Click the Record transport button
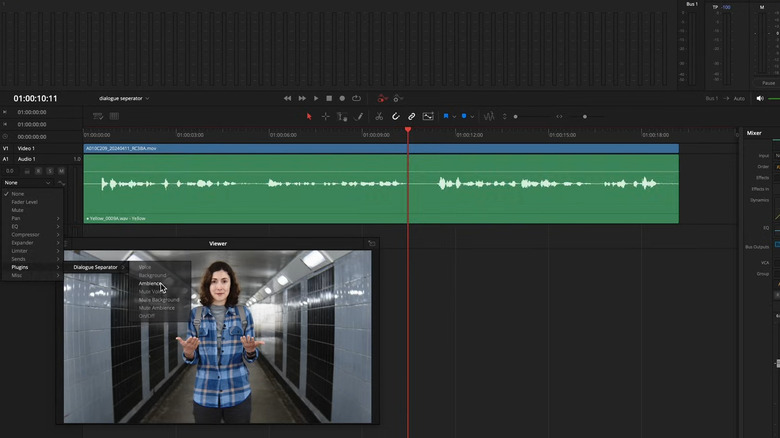The image size is (780, 438). click(x=342, y=98)
